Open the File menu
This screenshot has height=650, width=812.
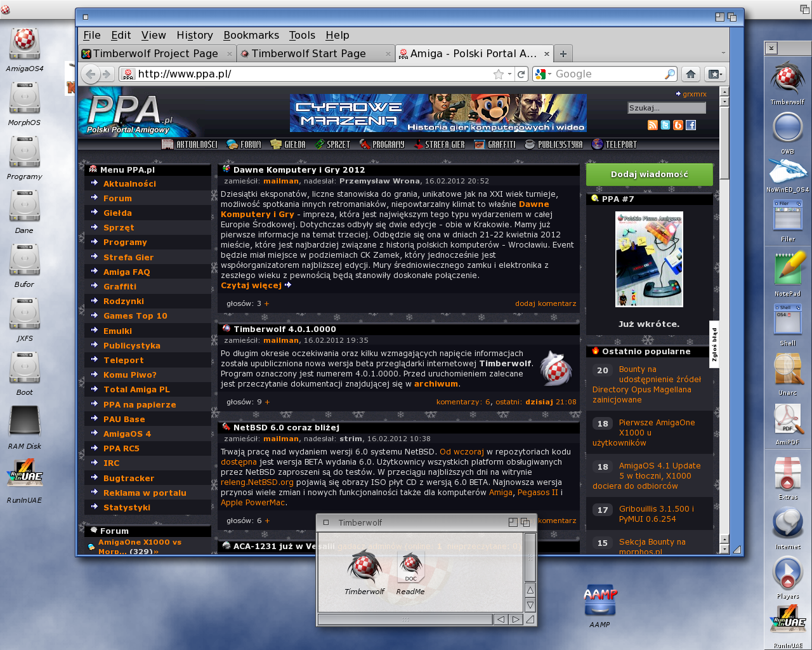(x=92, y=36)
